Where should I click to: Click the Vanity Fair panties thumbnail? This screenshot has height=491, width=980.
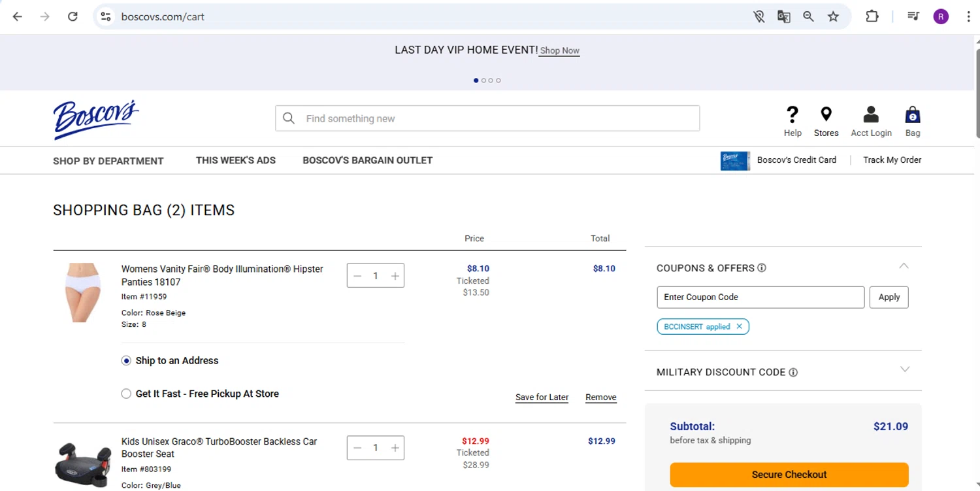(x=83, y=293)
